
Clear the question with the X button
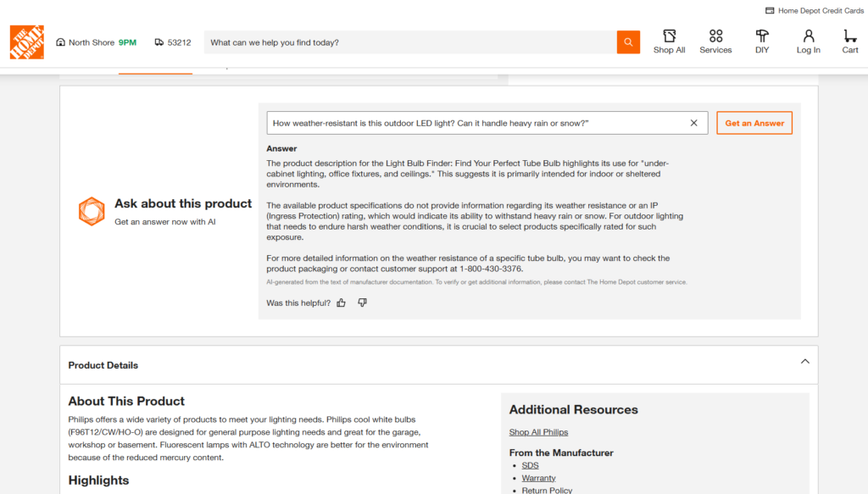pyautogui.click(x=693, y=123)
